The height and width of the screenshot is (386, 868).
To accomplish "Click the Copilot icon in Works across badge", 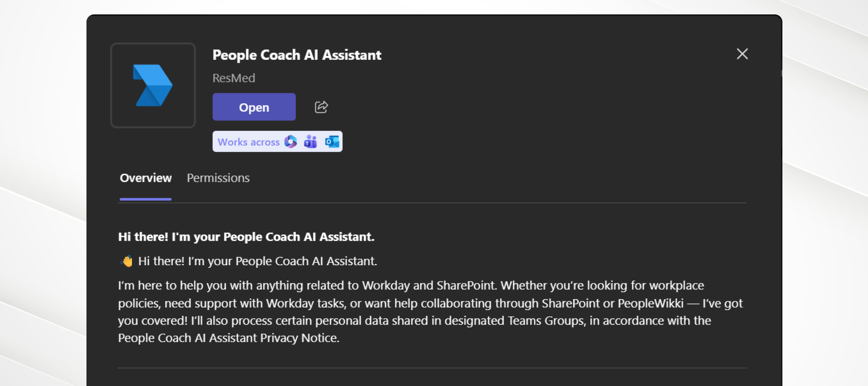I will [x=291, y=142].
